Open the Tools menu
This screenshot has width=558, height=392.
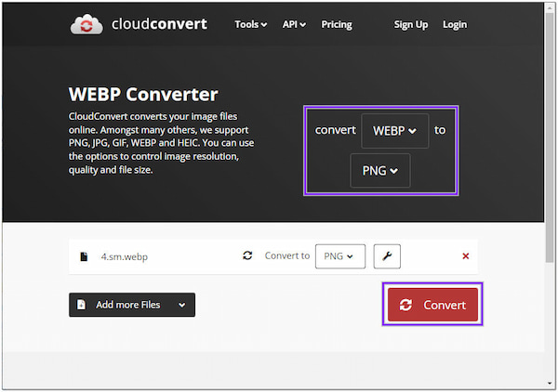[x=250, y=24]
